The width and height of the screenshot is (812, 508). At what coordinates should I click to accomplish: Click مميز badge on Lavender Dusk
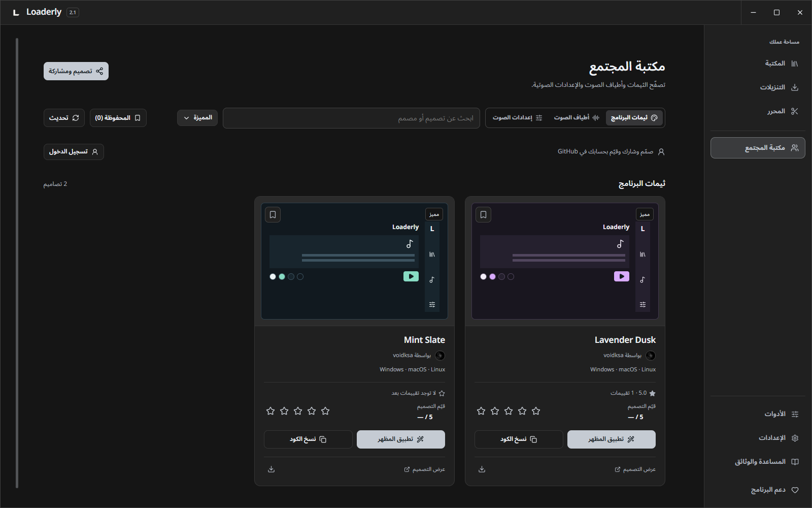pyautogui.click(x=645, y=214)
